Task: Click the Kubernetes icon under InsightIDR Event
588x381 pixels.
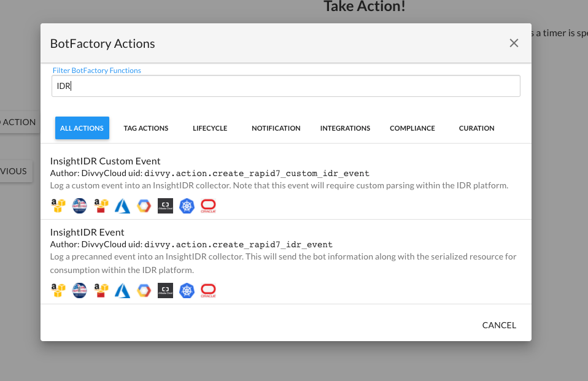Action: point(187,291)
